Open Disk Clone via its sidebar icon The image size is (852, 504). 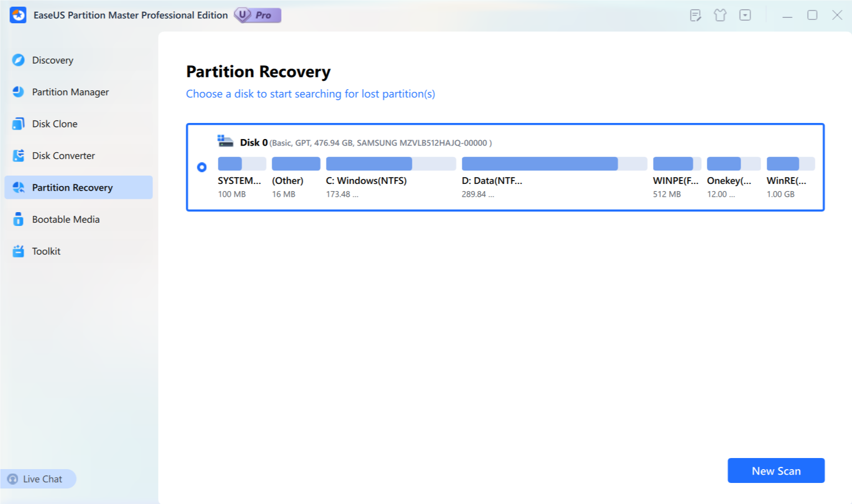click(x=18, y=124)
